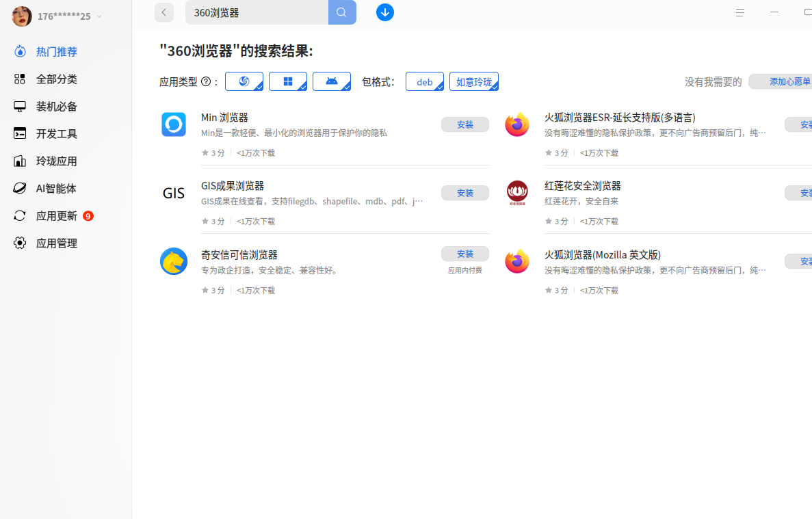Open 火狐浏览器ESR-延长支持版(多语言) title
812x519 pixels.
click(620, 118)
